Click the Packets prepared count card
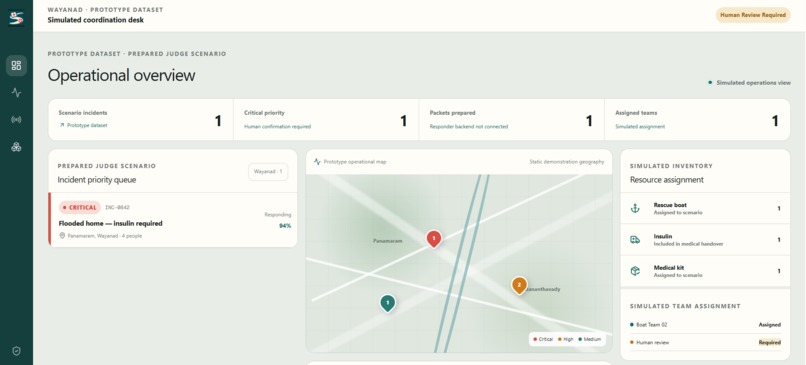The image size is (806, 365). click(x=511, y=120)
